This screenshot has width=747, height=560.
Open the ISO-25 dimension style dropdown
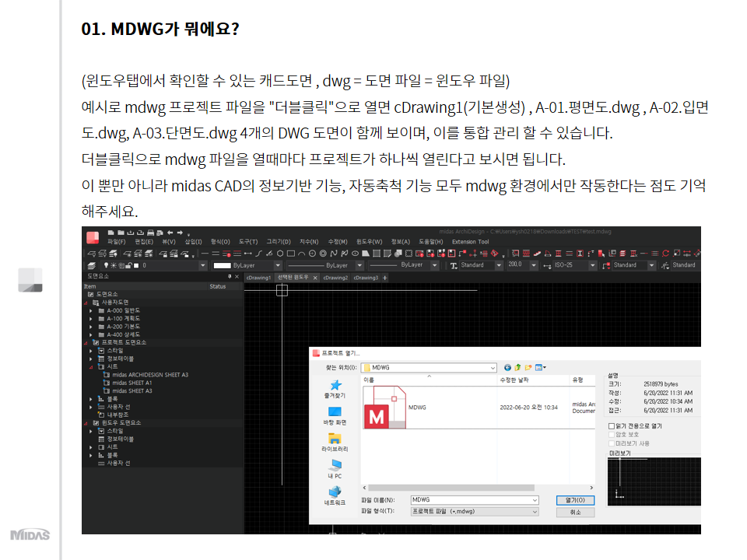click(x=593, y=266)
